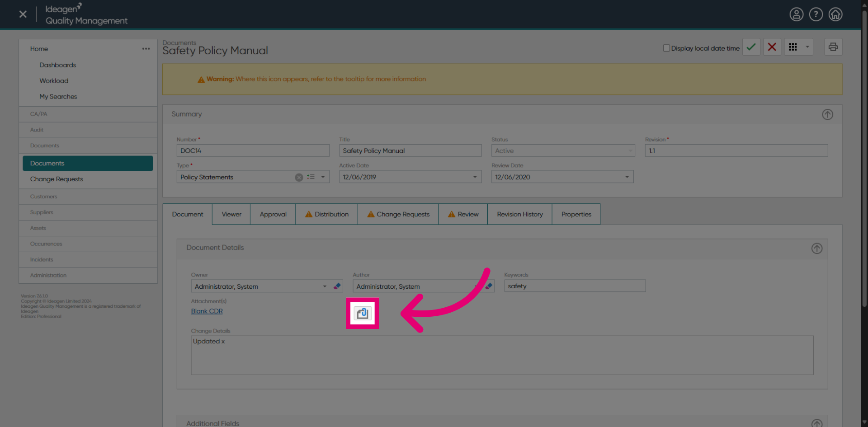Click the Ideagen Quality Management logo
868x427 pixels.
(86, 14)
